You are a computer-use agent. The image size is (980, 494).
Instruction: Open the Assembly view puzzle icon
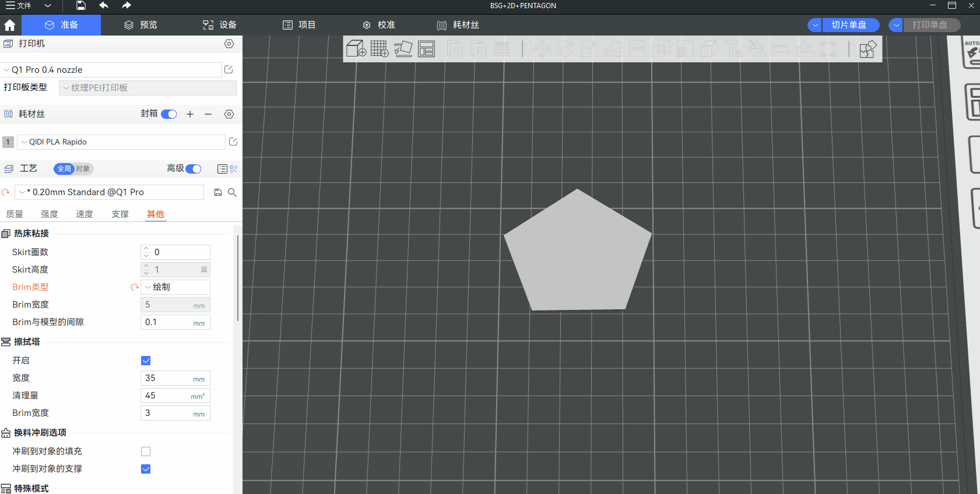pyautogui.click(x=867, y=49)
